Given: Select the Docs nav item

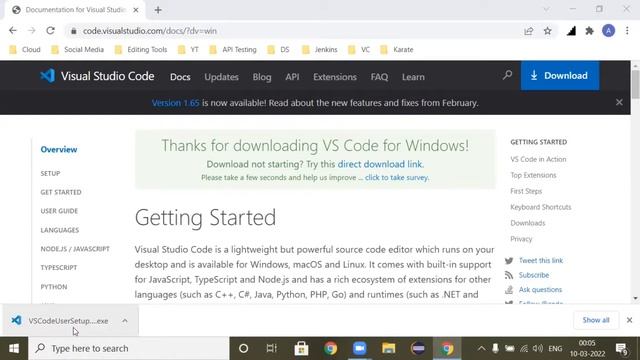Looking at the screenshot, I should (180, 77).
